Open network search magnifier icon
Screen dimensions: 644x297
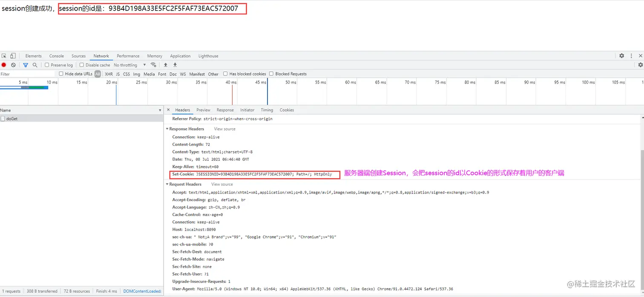35,65
